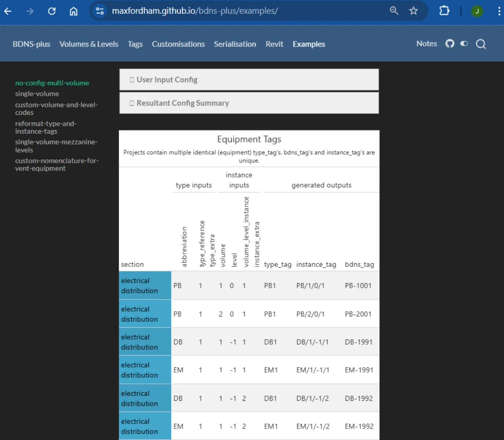Open custom-nomenclature-for-vent-equipment example
Screen dimensions: 504x440
coord(57,165)
